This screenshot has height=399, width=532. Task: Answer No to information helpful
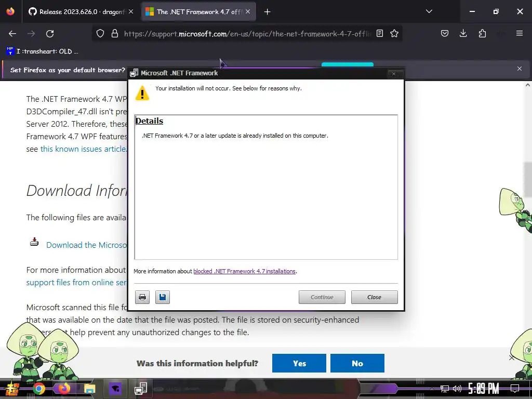click(x=357, y=363)
